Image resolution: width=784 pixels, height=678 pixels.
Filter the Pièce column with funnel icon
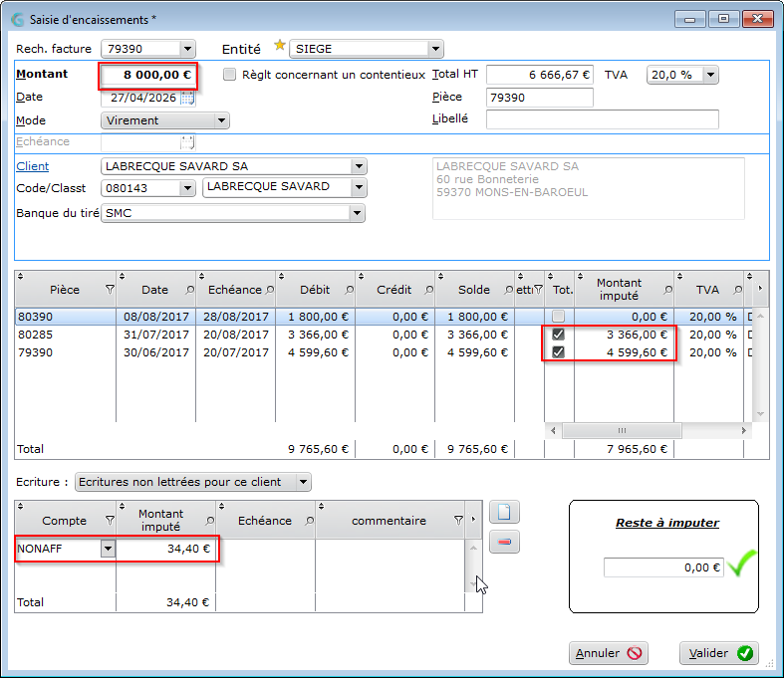110,290
